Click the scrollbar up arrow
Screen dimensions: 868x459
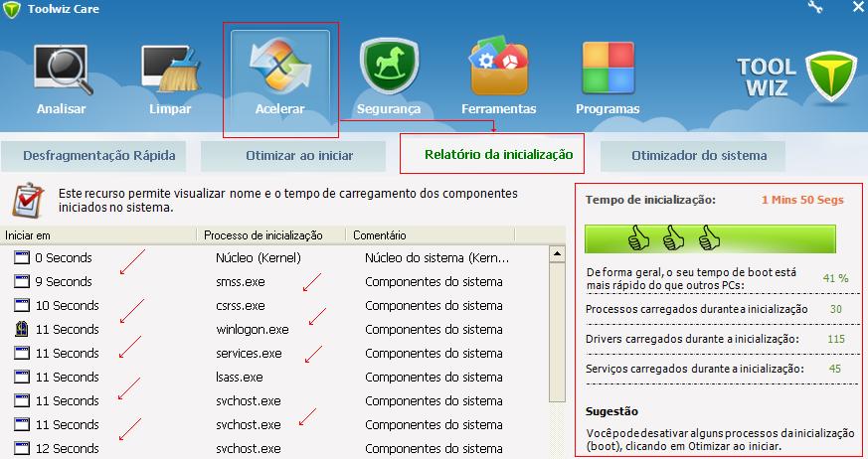click(557, 253)
